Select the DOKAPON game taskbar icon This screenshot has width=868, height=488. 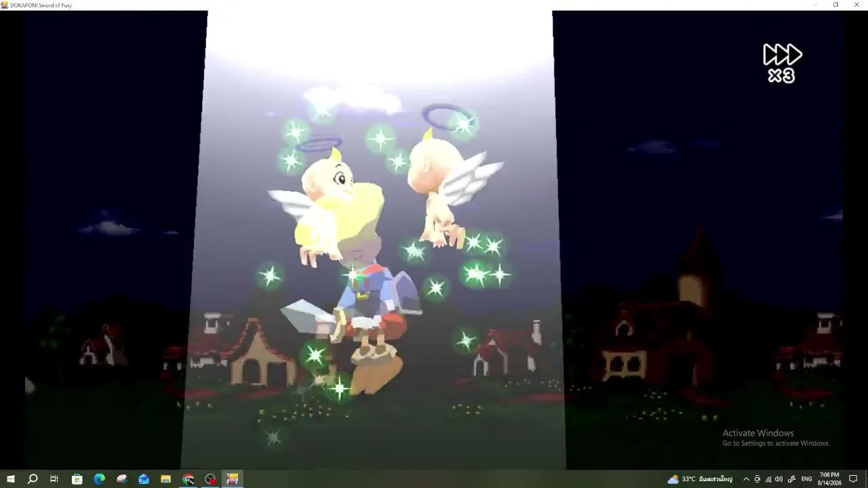pos(233,479)
